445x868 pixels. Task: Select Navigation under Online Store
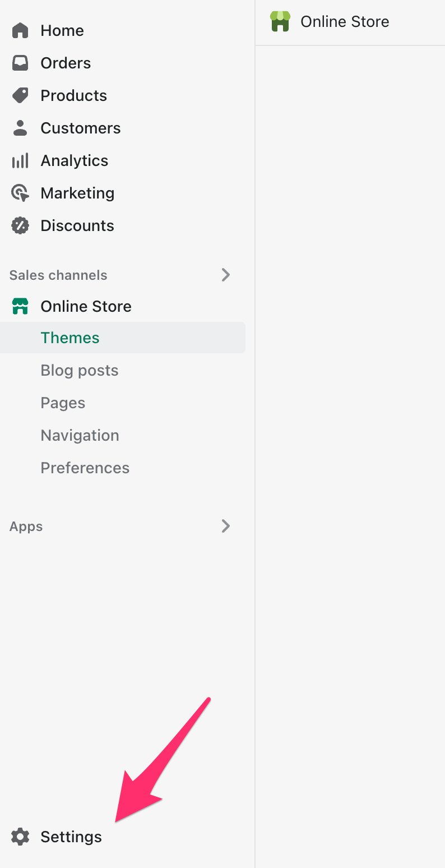(80, 435)
